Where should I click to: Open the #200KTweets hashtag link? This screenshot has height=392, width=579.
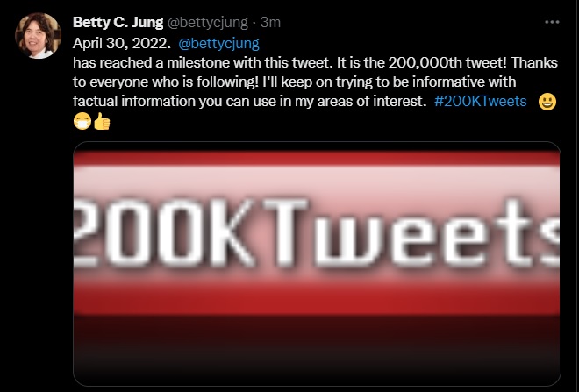pyautogui.click(x=480, y=103)
